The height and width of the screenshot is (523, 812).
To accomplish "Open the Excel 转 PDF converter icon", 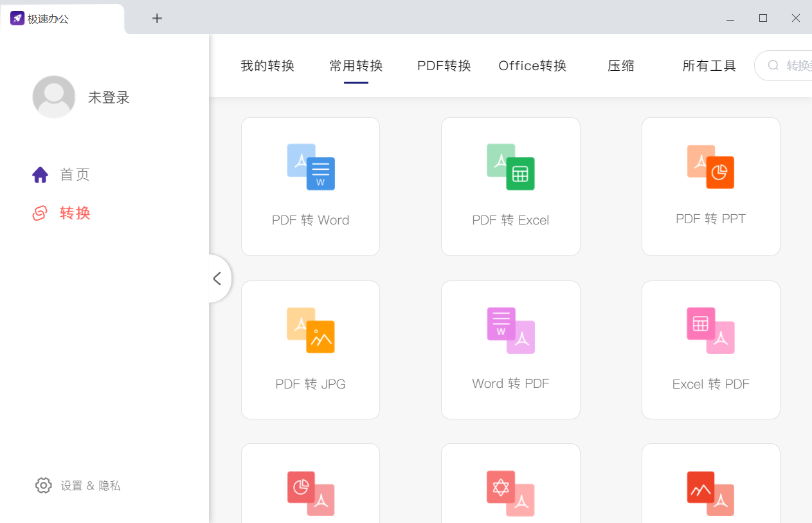I will click(x=710, y=330).
